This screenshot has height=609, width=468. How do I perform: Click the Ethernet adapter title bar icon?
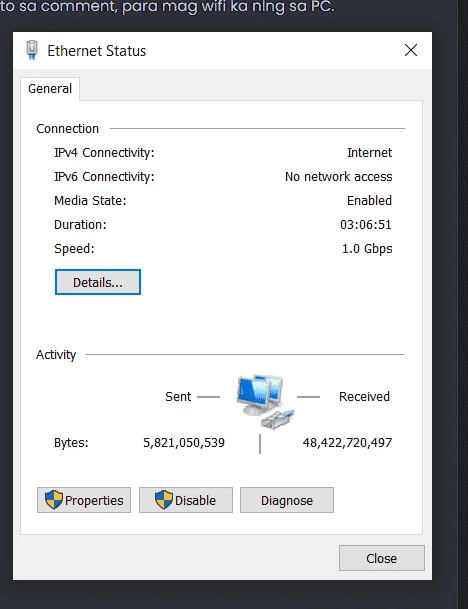(x=32, y=50)
